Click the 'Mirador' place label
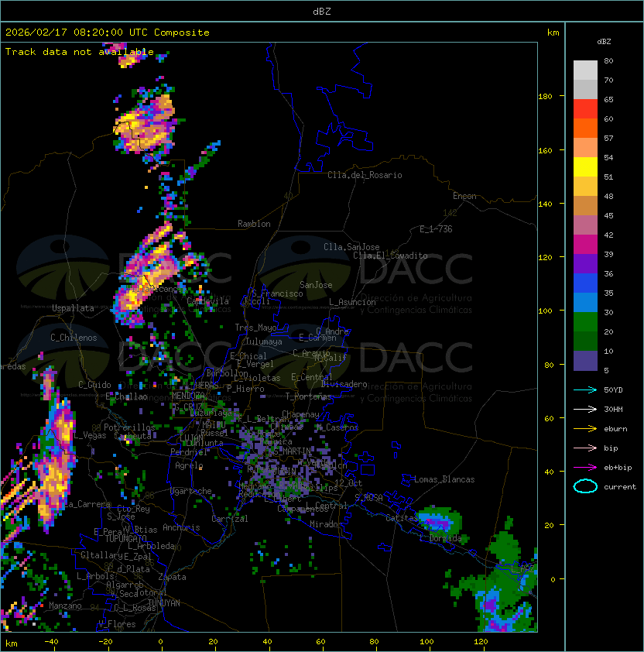 pyautogui.click(x=327, y=524)
